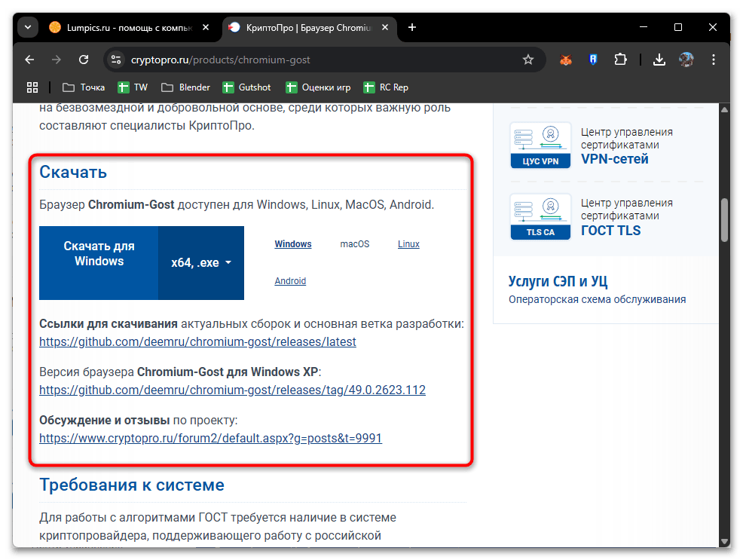
Task: Open the Услуги СЭП и УЦ link
Action: pyautogui.click(x=558, y=281)
